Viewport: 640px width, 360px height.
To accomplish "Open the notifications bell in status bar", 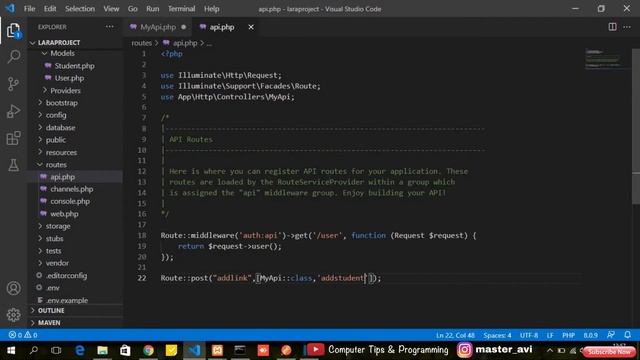I will coord(627,335).
